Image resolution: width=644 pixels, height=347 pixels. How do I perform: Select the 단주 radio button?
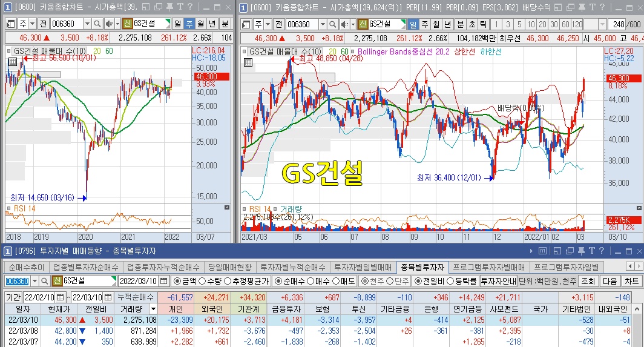(389, 281)
